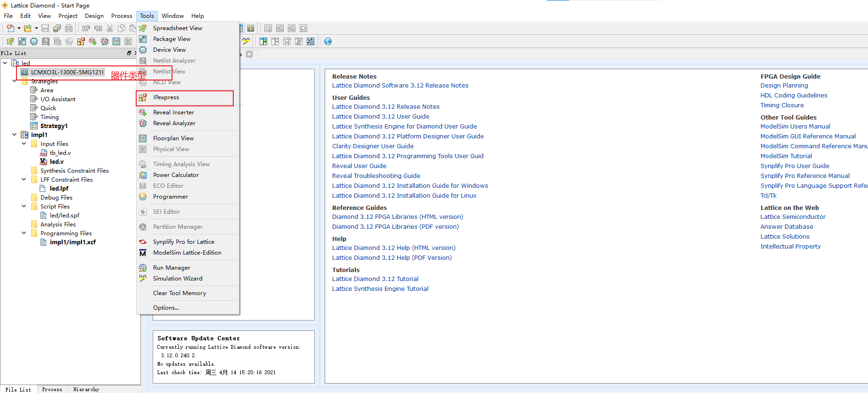Click the Undo toolbar icon
Image resolution: width=868 pixels, height=393 pixels.
point(86,28)
